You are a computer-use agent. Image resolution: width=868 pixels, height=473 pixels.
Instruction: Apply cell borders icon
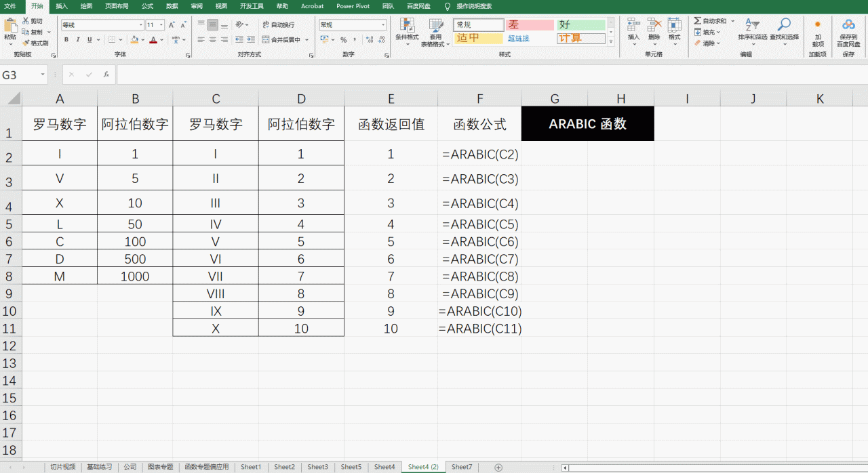[112, 40]
